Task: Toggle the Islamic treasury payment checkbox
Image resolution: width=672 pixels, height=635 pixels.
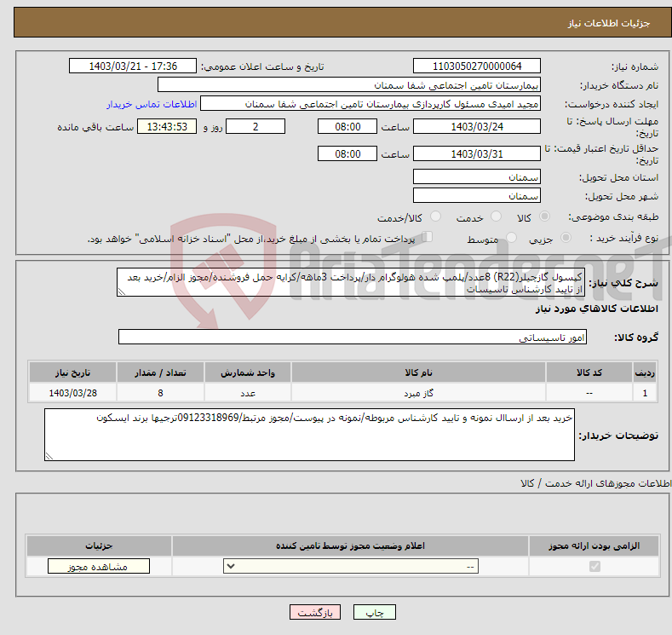Action: [428, 237]
